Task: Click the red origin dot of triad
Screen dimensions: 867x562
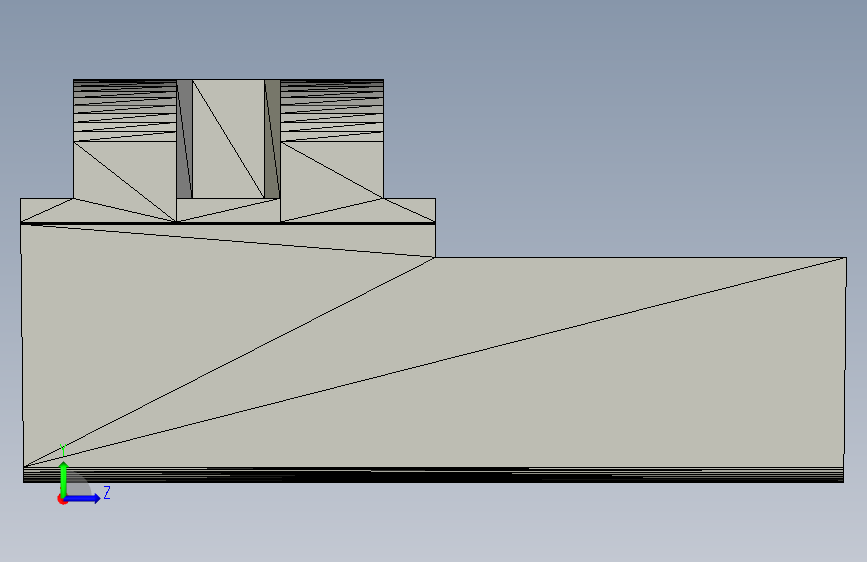Action: (62, 499)
